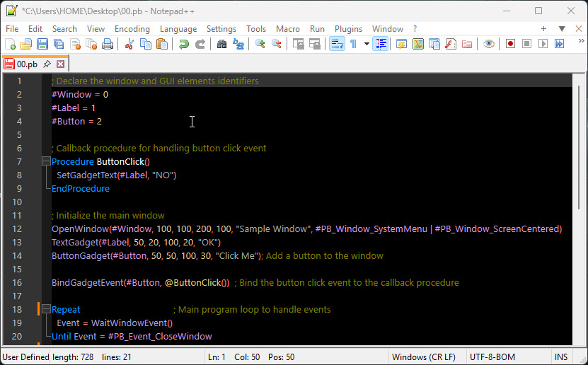The height and width of the screenshot is (365, 588).
Task: Click Synchronize Horizontal Scrolling icon
Action: (x=315, y=45)
